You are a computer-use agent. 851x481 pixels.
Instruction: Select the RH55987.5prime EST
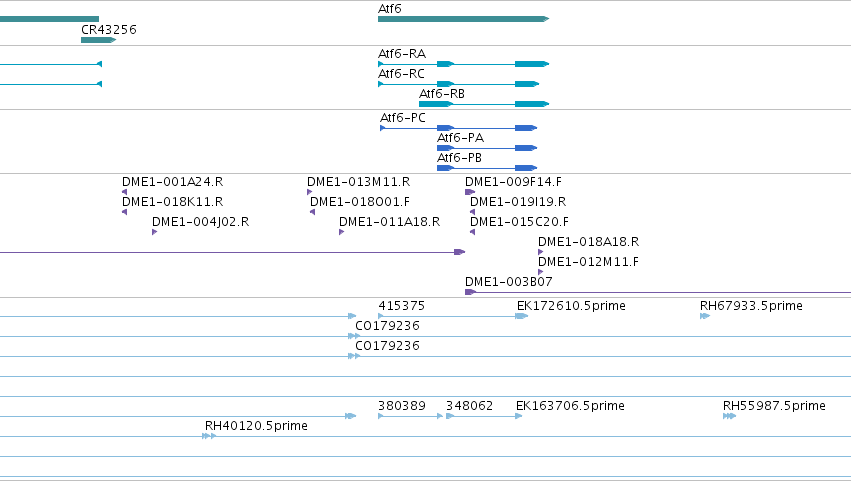coord(729,416)
